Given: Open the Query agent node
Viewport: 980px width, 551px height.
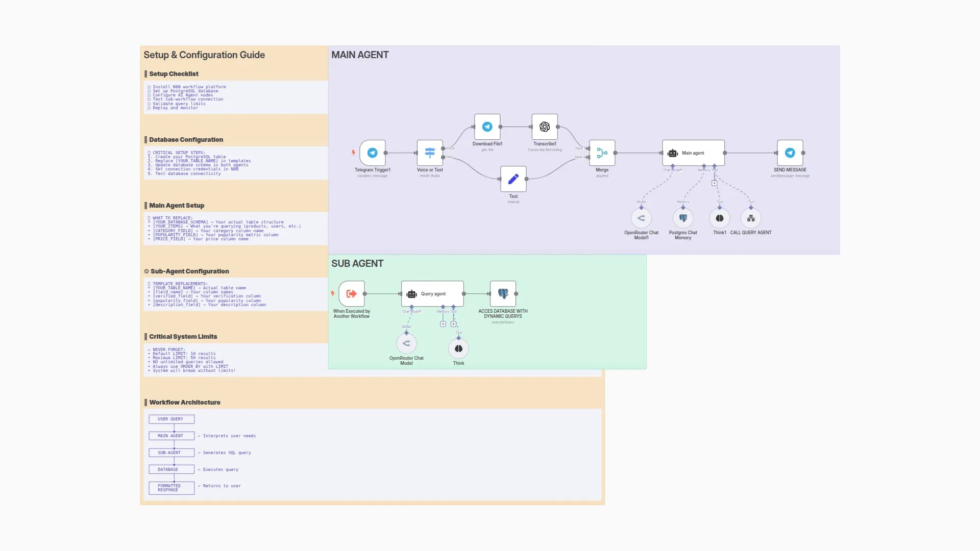Looking at the screenshot, I should point(432,293).
